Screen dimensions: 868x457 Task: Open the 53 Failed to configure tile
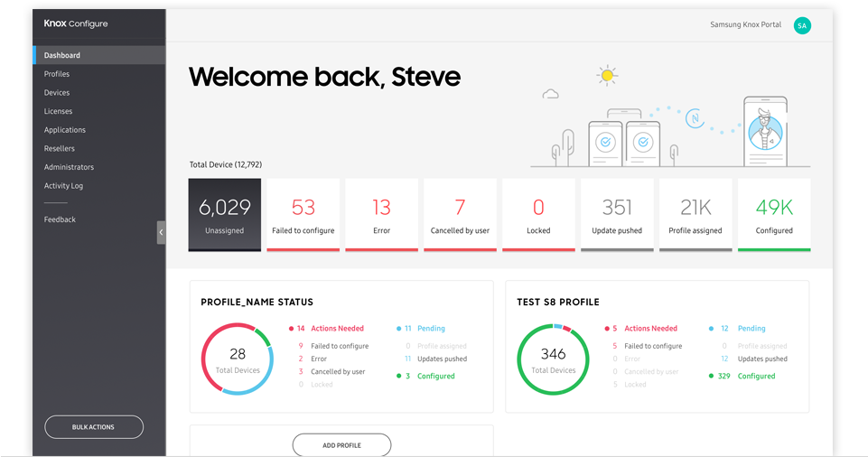[x=303, y=214]
